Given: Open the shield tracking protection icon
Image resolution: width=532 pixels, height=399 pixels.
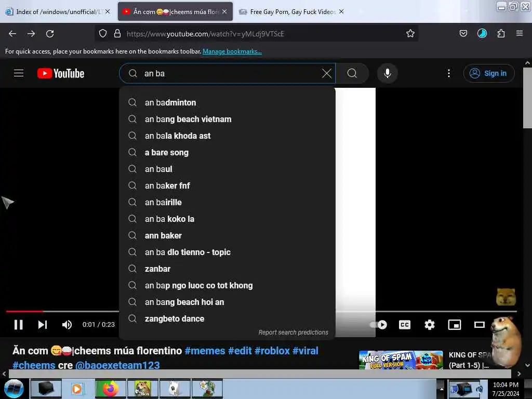Looking at the screenshot, I should tap(103, 33).
